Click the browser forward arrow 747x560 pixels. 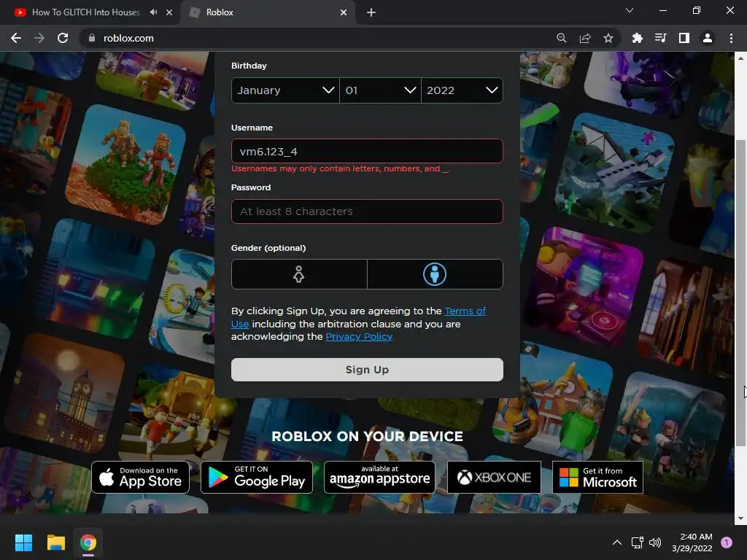click(39, 38)
